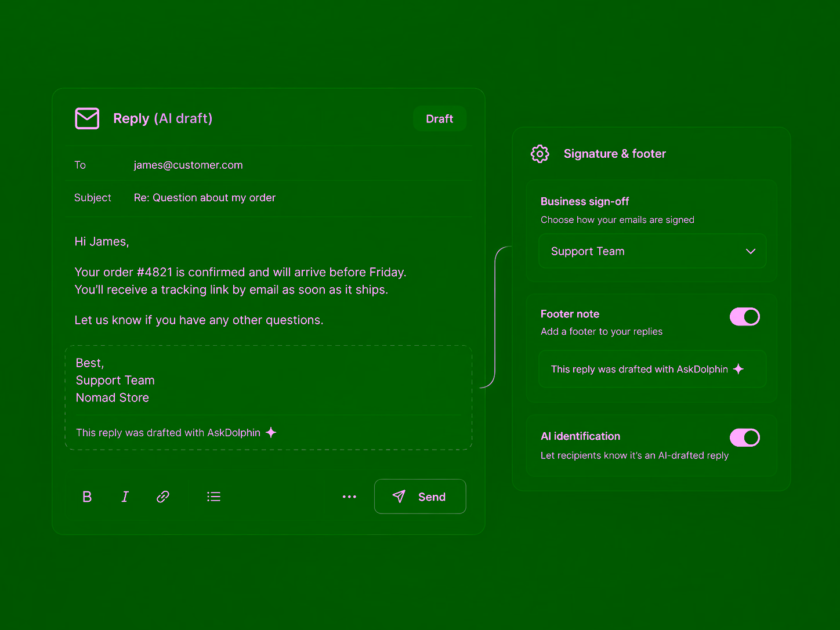840x630 pixels.
Task: Send the email reply
Action: [x=420, y=497]
